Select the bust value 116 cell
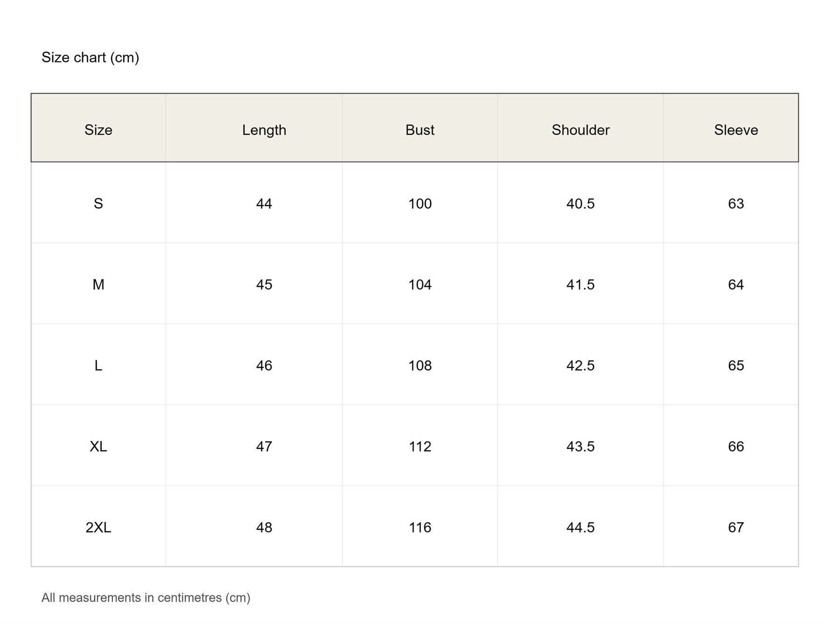 [x=420, y=526]
